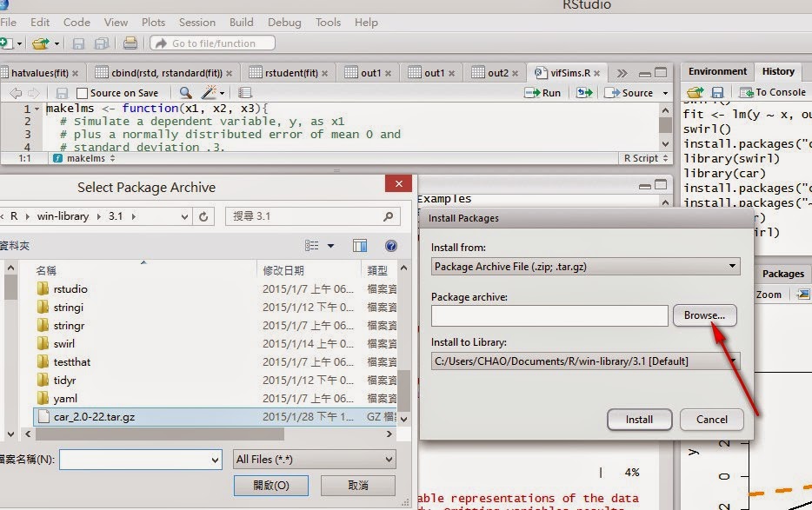Open the Plots menu

coord(153,23)
